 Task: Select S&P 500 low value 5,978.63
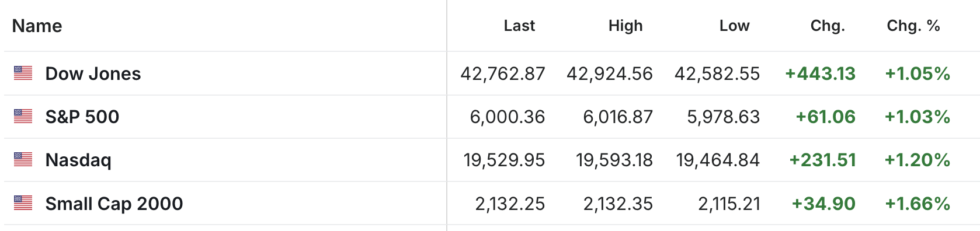(x=724, y=117)
